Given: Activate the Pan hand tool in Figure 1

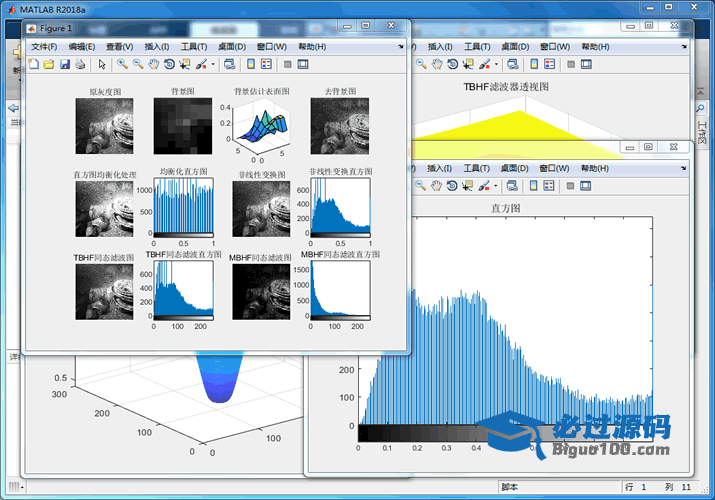Looking at the screenshot, I should (x=154, y=64).
